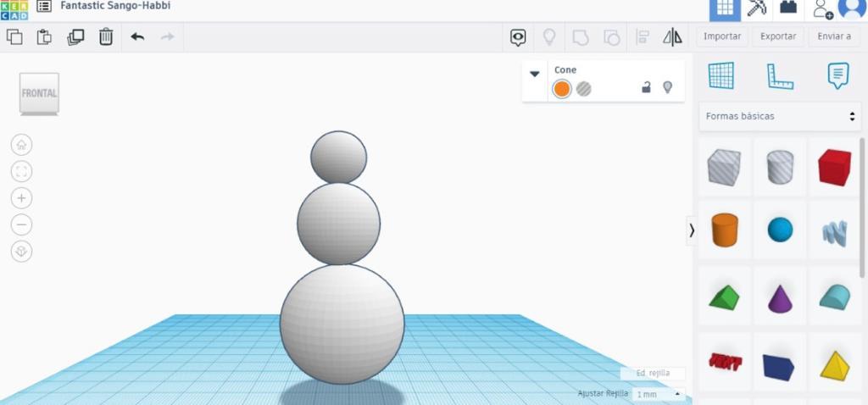Pick the blue Sphere shape

[780, 229]
